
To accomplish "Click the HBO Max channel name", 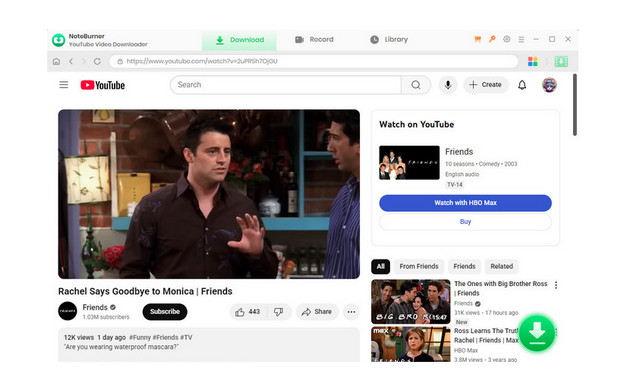I will click(466, 350).
